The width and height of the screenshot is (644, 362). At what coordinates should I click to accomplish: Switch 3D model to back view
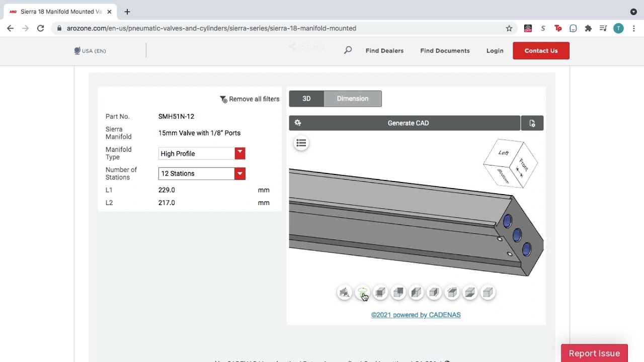[398, 293]
